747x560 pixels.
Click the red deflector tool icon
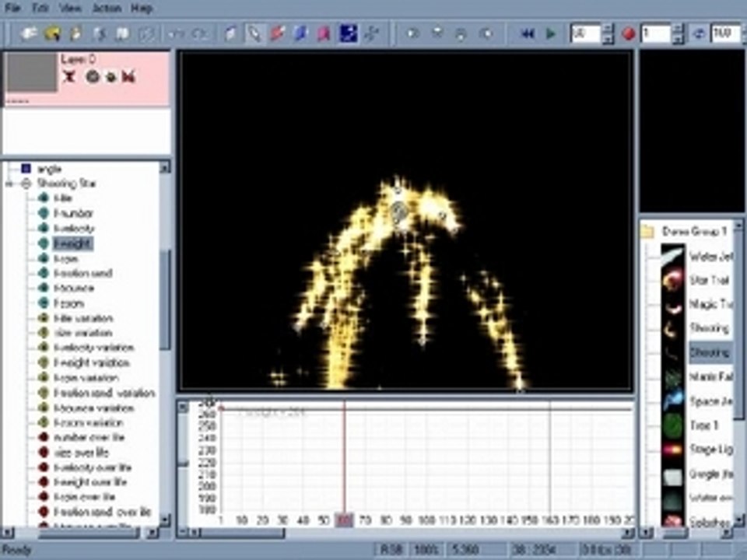point(277,33)
